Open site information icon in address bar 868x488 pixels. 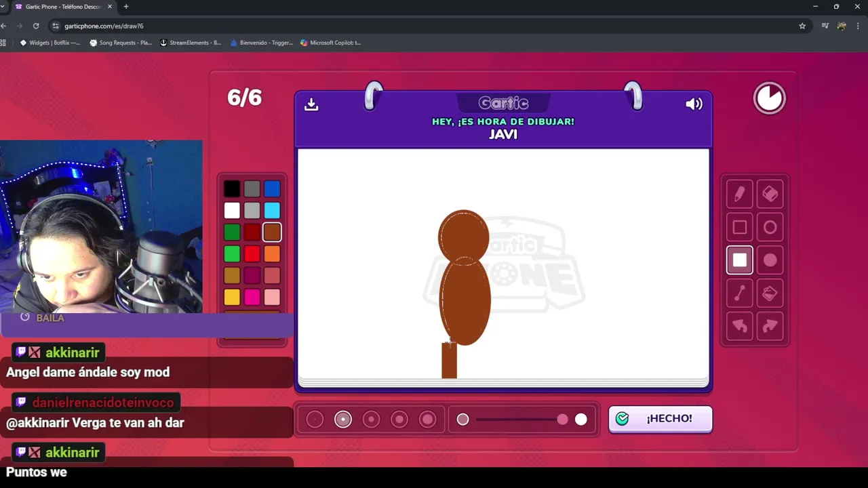click(x=56, y=26)
